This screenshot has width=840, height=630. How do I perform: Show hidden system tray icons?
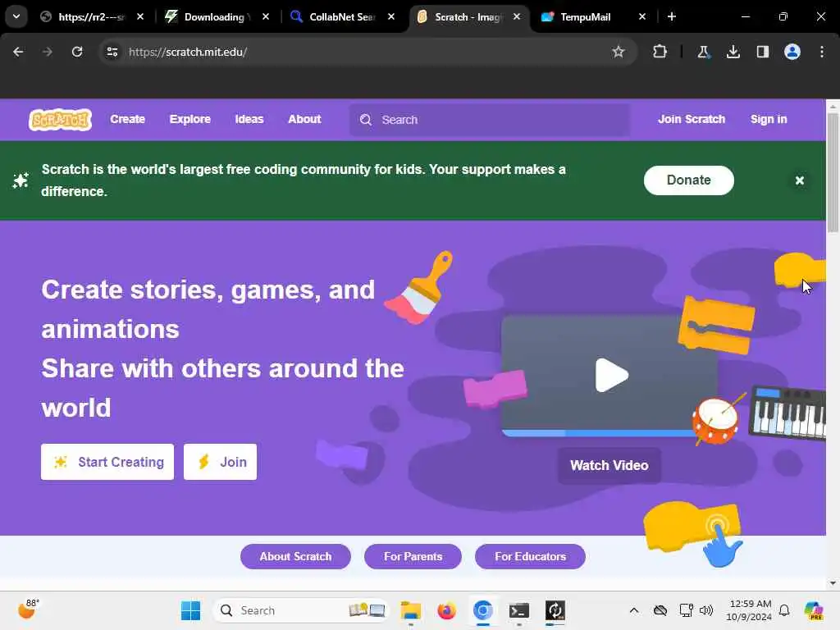click(x=634, y=610)
